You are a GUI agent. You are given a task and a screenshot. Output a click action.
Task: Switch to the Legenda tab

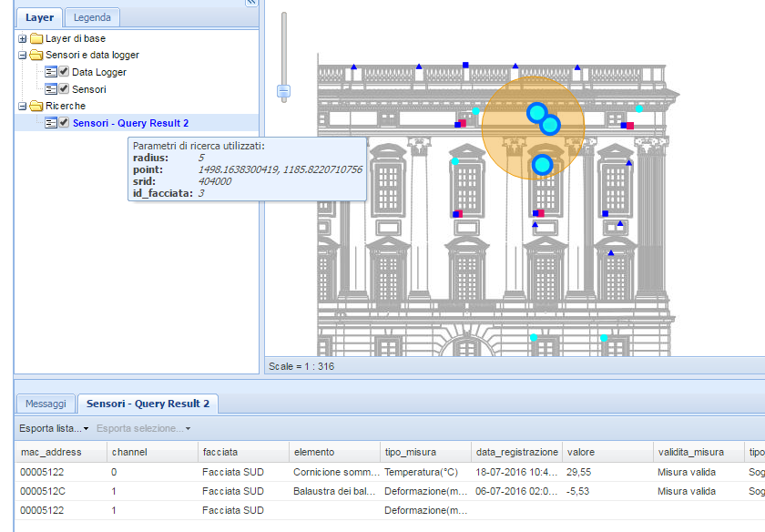[x=92, y=17]
